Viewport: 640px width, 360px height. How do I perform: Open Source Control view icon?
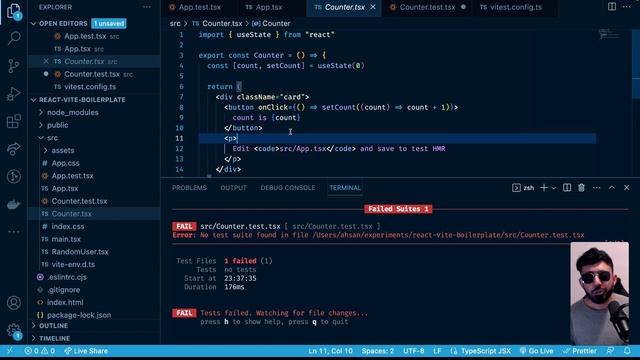pyautogui.click(x=13, y=66)
